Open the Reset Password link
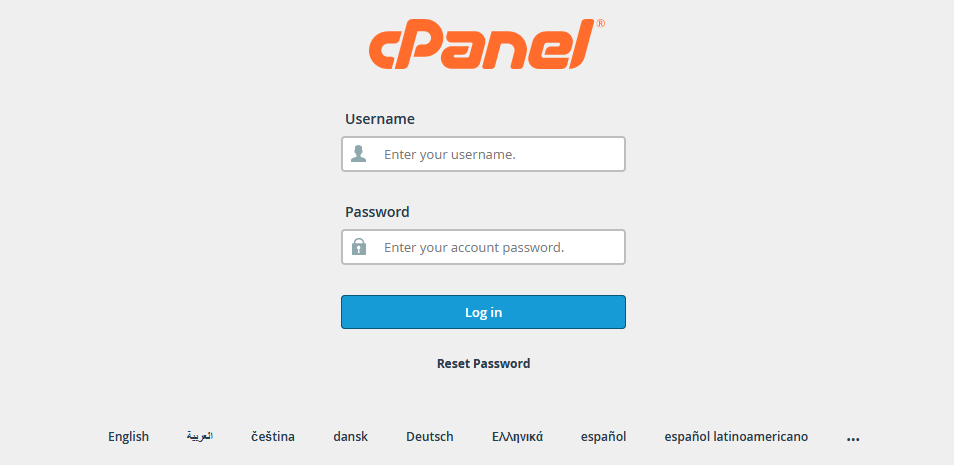Viewport: 954px width, 465px height. pyautogui.click(x=483, y=363)
